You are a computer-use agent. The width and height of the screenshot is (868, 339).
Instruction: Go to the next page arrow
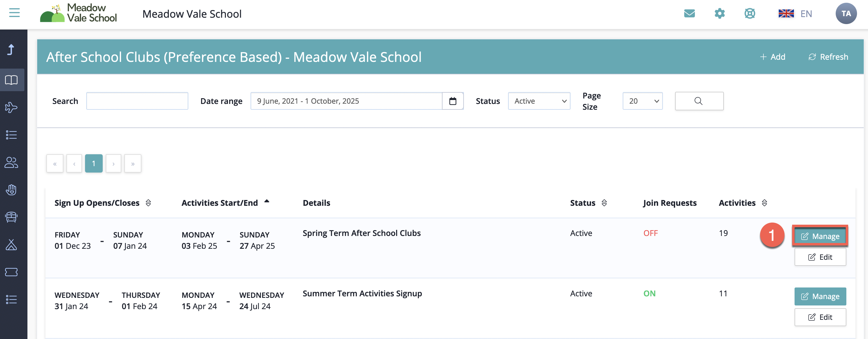pos(113,163)
